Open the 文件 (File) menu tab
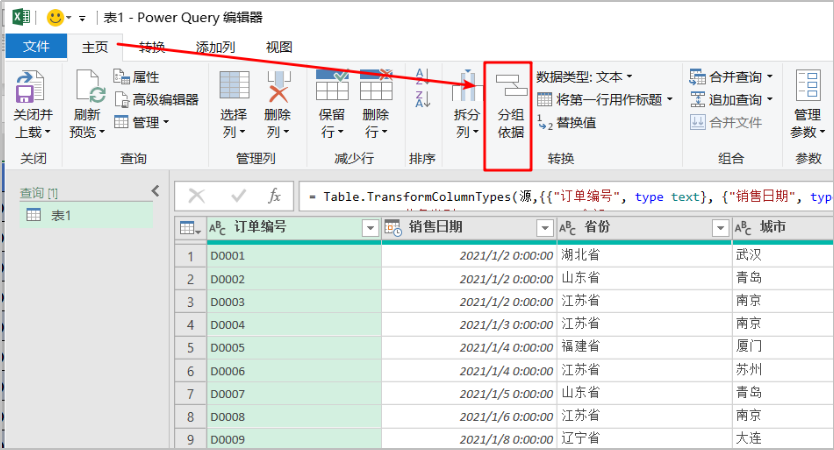Viewport: 834px width, 450px height. [x=36, y=47]
